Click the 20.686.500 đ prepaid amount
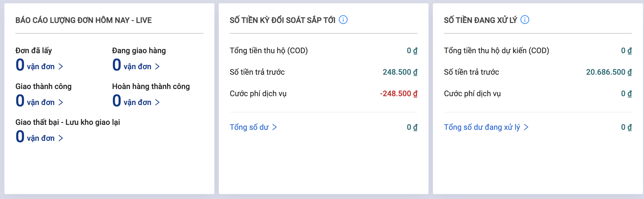 (x=609, y=72)
